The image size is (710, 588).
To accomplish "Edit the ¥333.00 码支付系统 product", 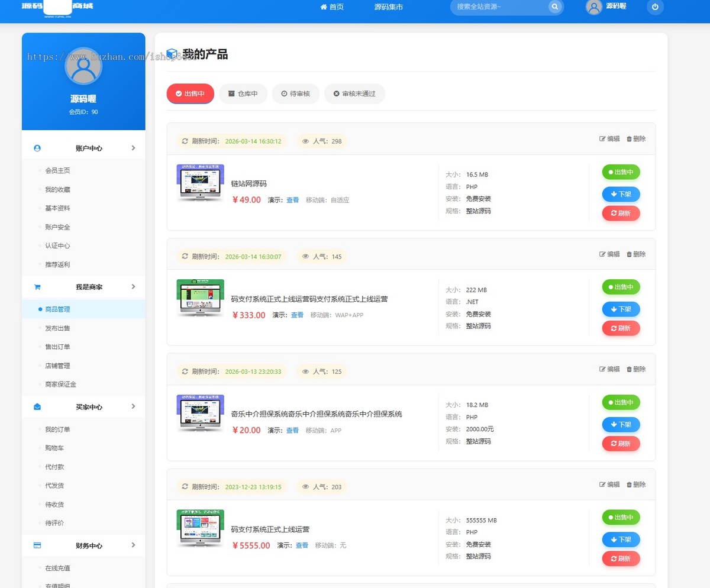I will (609, 254).
